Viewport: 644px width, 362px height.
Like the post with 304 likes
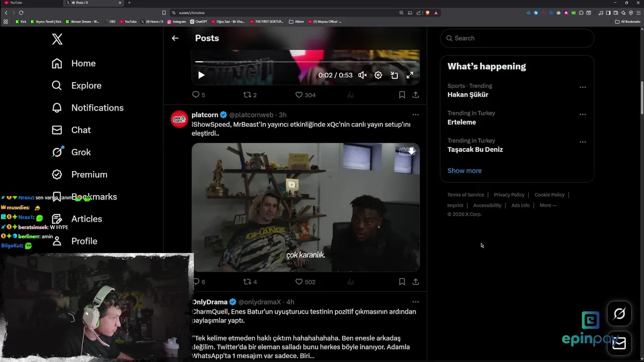coord(305,95)
